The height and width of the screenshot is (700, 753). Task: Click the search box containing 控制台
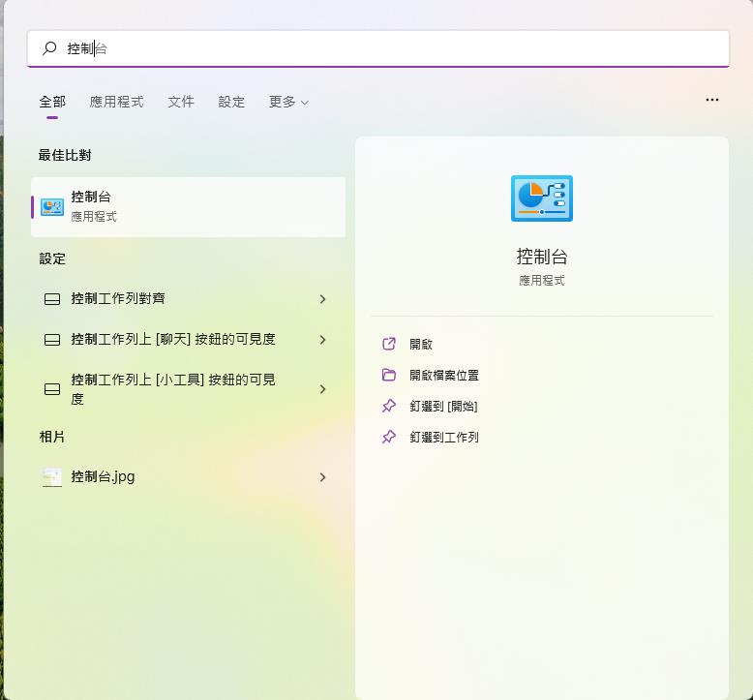pos(378,48)
